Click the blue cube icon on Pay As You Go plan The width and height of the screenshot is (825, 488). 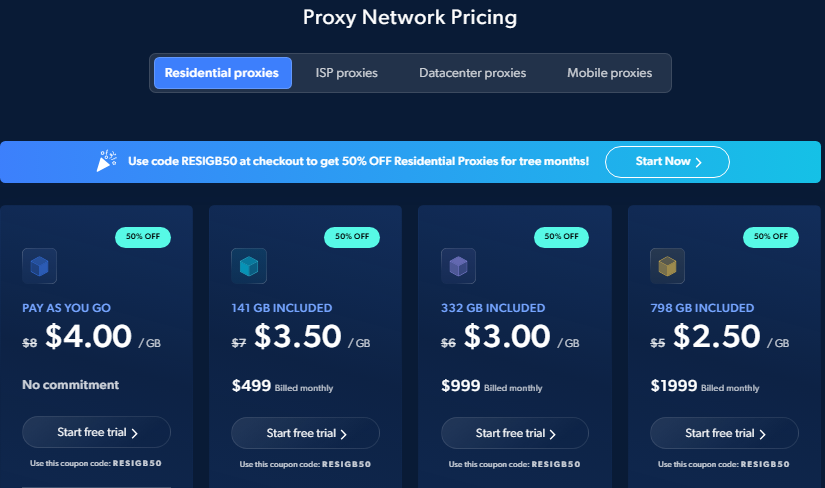pyautogui.click(x=39, y=266)
